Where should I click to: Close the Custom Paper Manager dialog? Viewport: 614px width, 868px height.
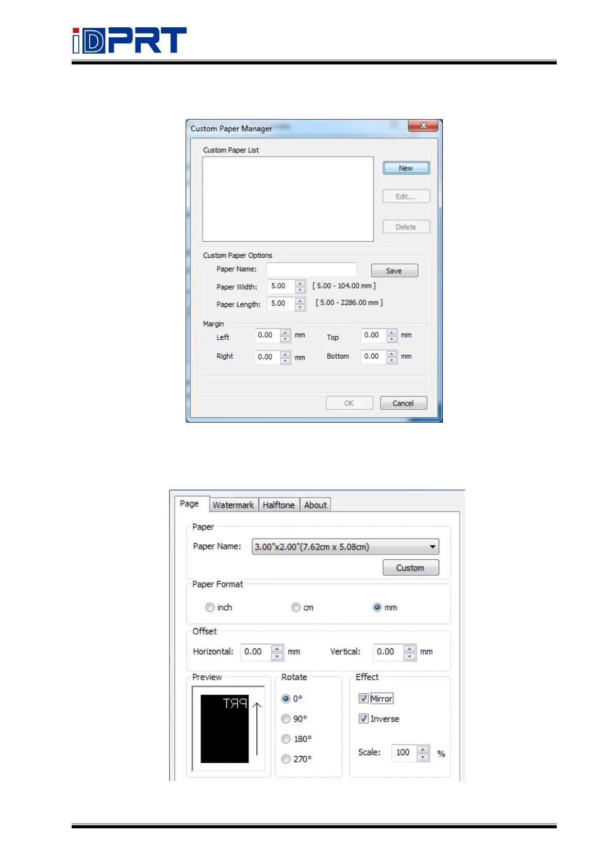click(423, 126)
